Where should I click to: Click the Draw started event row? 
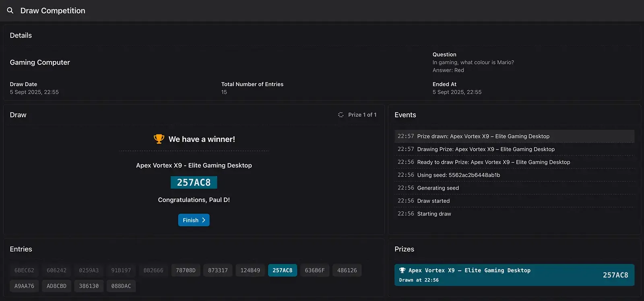[514, 201]
